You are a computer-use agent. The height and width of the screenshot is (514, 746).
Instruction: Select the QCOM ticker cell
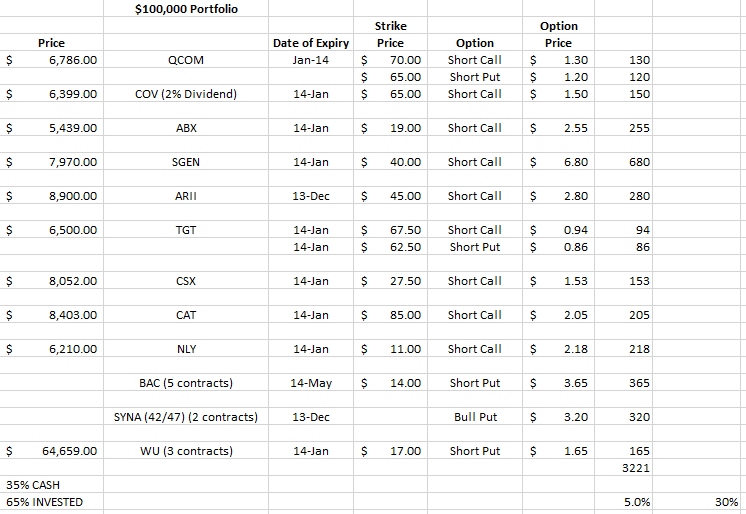186,60
